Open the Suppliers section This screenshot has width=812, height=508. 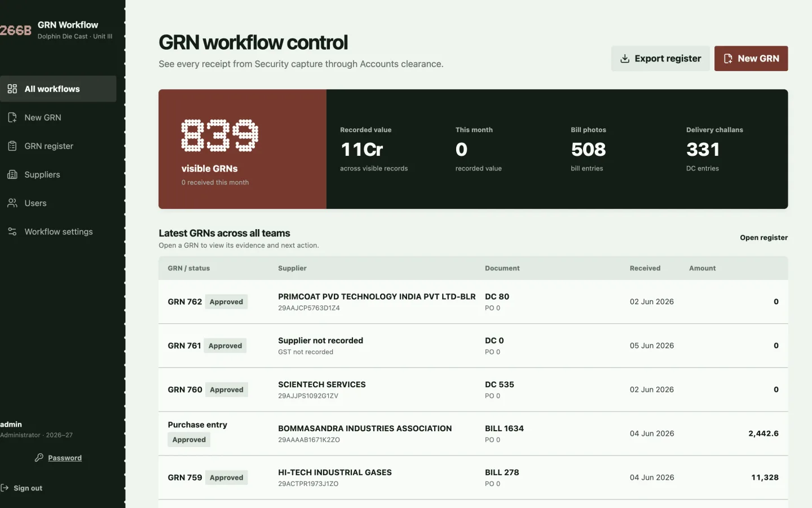58,174
